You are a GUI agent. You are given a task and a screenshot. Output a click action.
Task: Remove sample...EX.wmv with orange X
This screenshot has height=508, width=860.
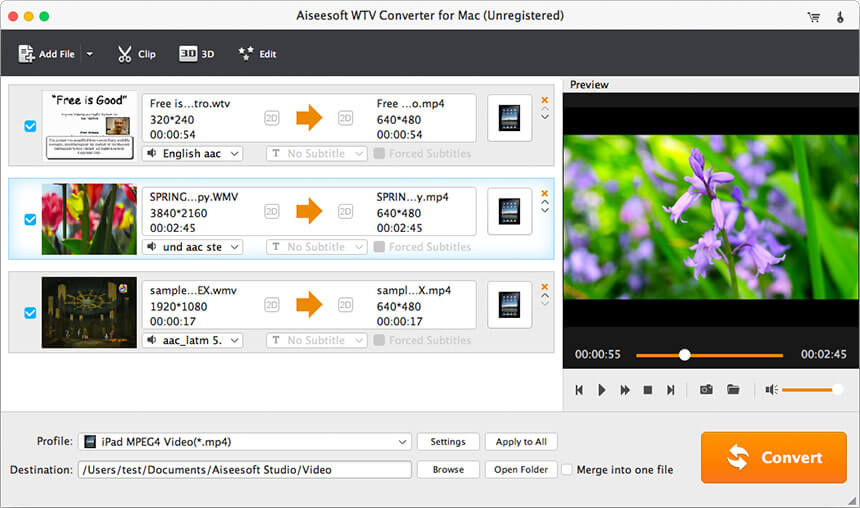[x=545, y=286]
